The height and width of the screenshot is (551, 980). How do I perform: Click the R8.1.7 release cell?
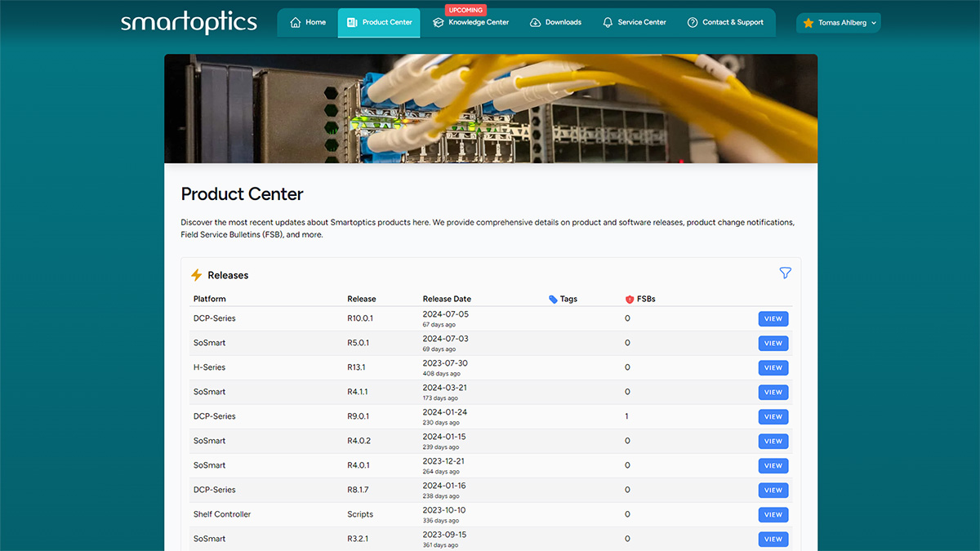click(x=359, y=490)
